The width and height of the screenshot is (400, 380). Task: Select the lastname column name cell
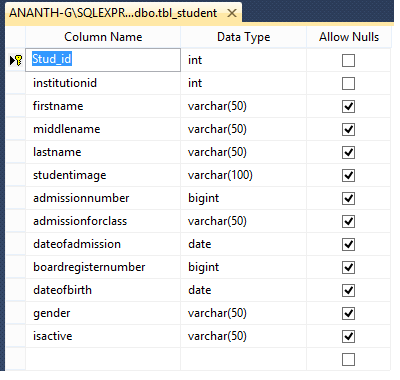pos(103,152)
